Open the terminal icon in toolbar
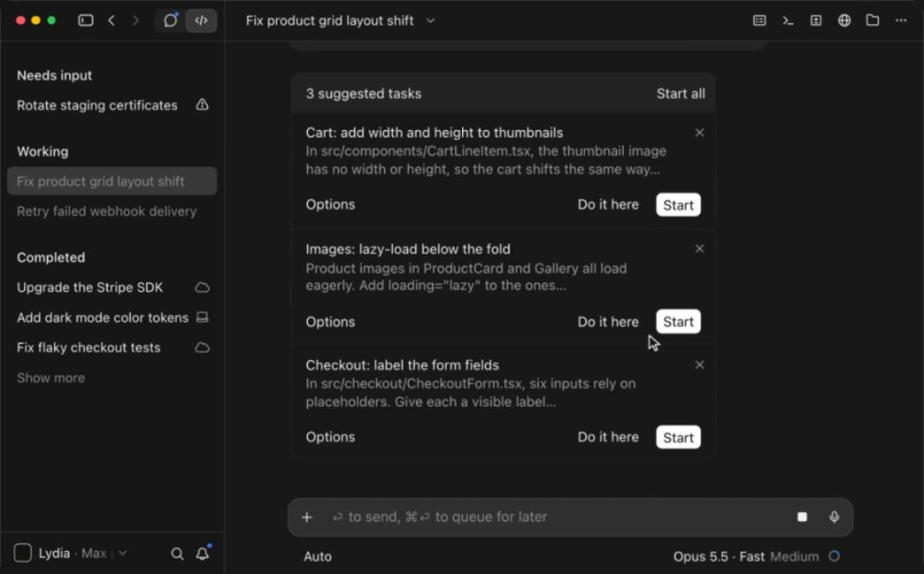Viewport: 924px width, 574px height. pyautogui.click(x=788, y=21)
